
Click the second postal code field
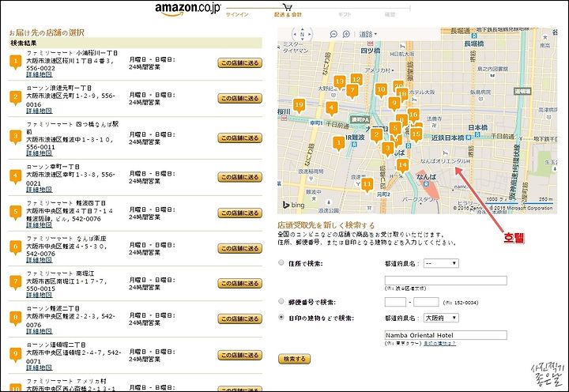(426, 302)
